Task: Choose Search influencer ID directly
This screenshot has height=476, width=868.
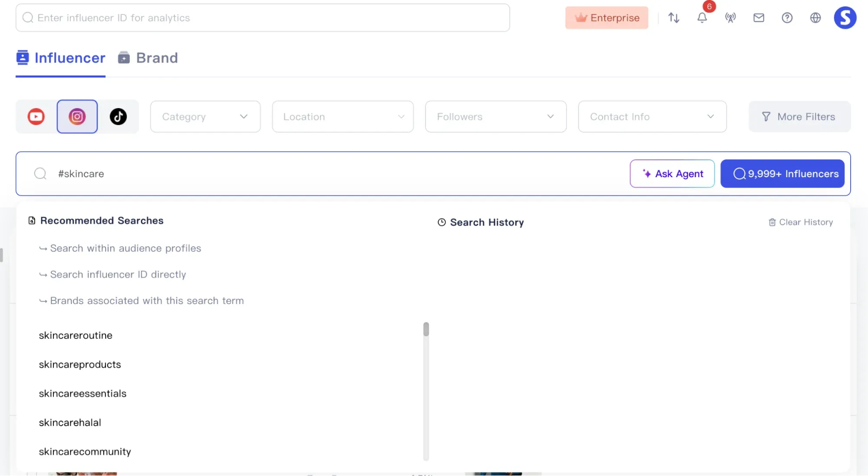Action: point(112,274)
